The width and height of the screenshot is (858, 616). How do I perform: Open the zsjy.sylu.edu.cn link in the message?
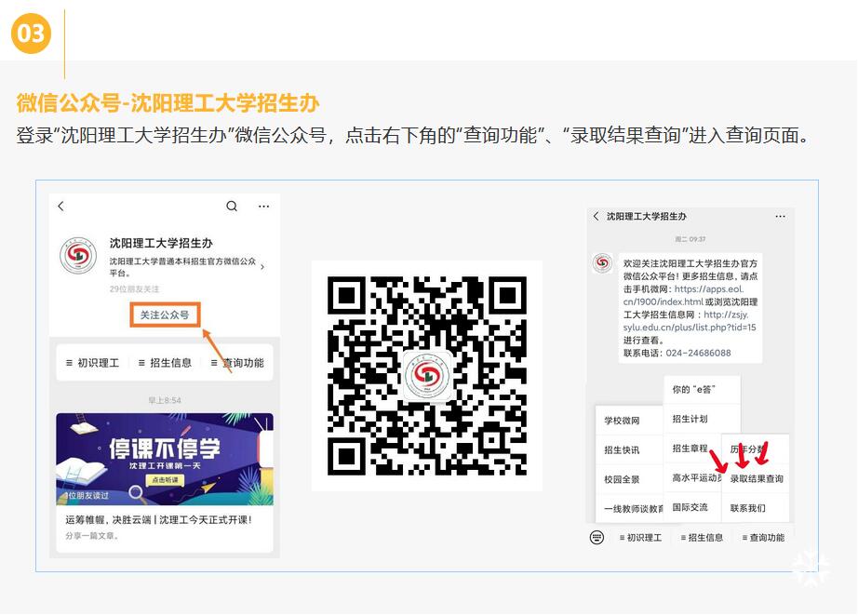[690, 321]
